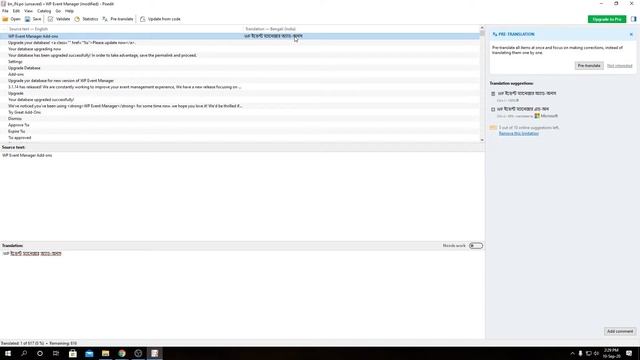Select the row 'WP Event Manager Add-ons'

(240, 36)
